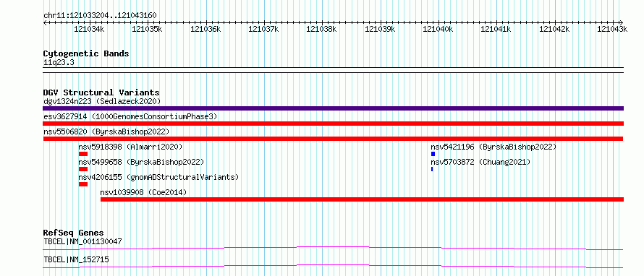Image resolution: width=644 pixels, height=276 pixels.
Task: Click the DGV Structural Variants track heading
Action: tap(101, 92)
